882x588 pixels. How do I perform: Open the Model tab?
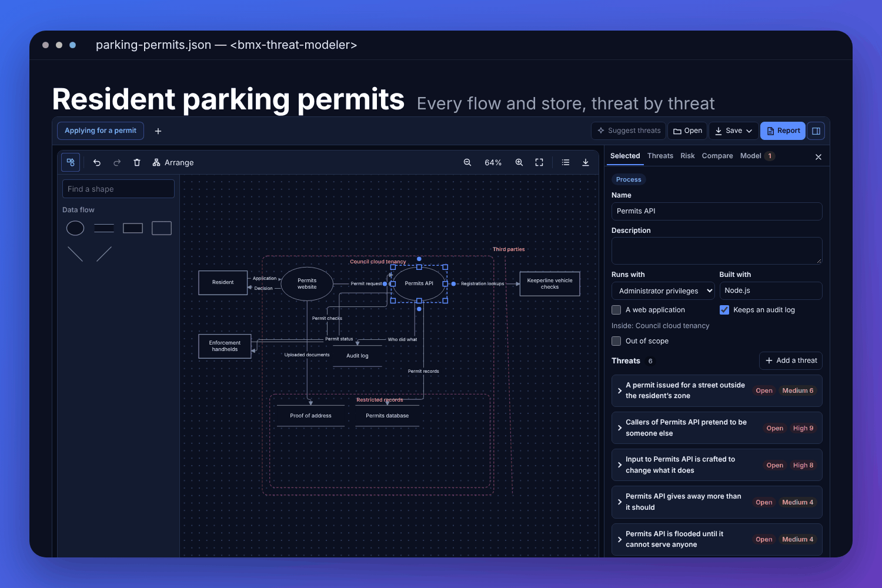(757, 156)
